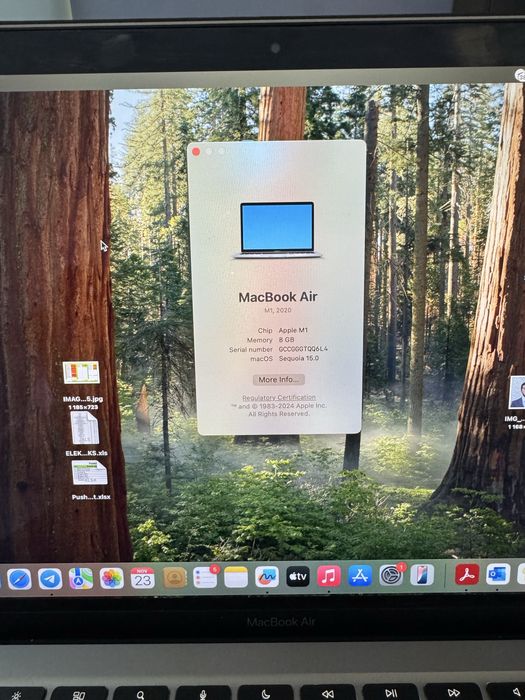The image size is (525, 700).
Task: Select the Push...t.xlsx desktop file
Action: pos(90,480)
